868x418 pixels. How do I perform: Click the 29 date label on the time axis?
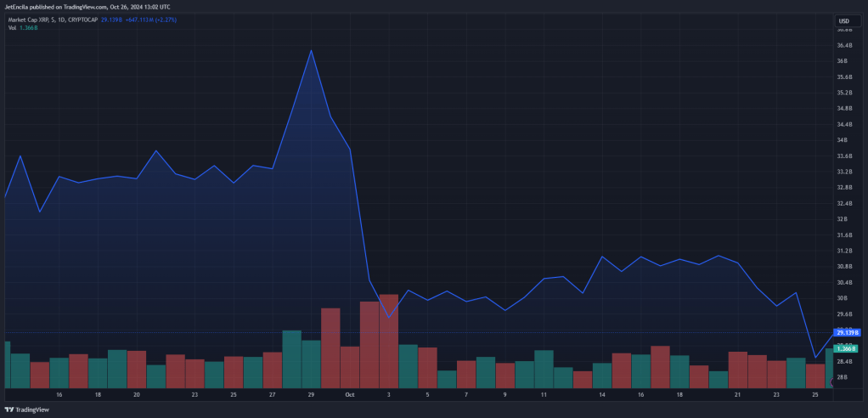(311, 395)
